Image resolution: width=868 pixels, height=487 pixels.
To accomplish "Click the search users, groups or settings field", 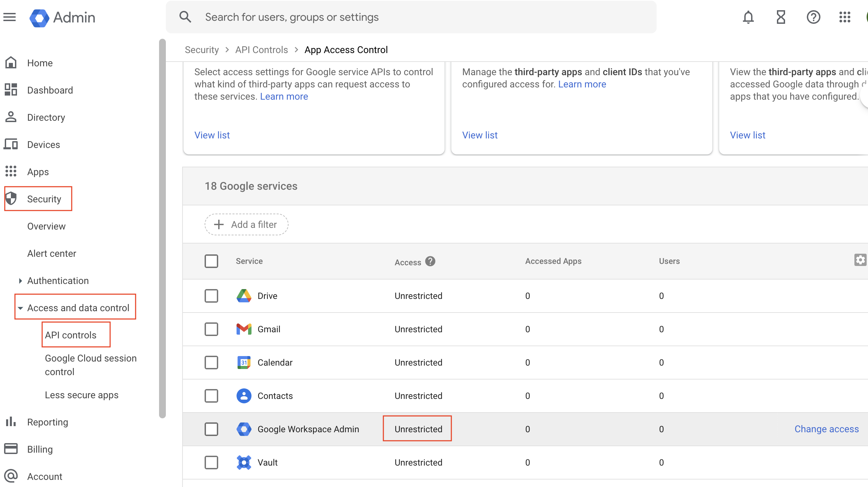I will click(411, 17).
